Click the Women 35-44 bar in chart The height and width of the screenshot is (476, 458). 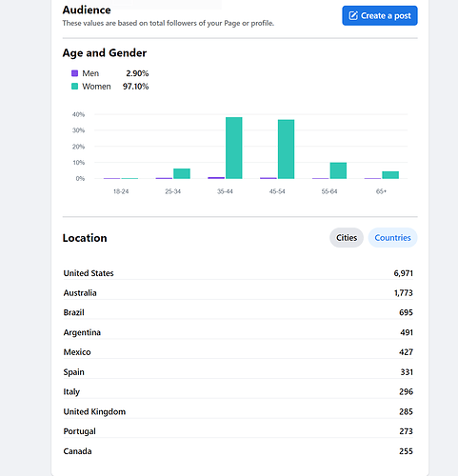pos(234,148)
